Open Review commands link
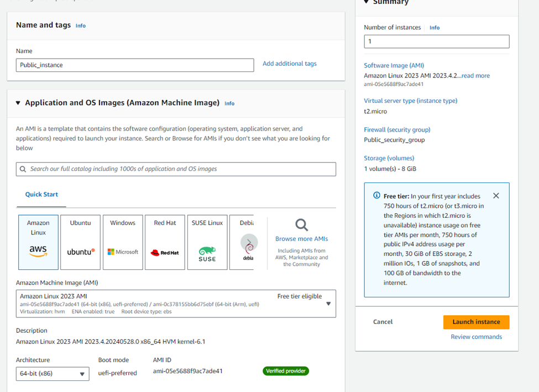 click(x=477, y=337)
